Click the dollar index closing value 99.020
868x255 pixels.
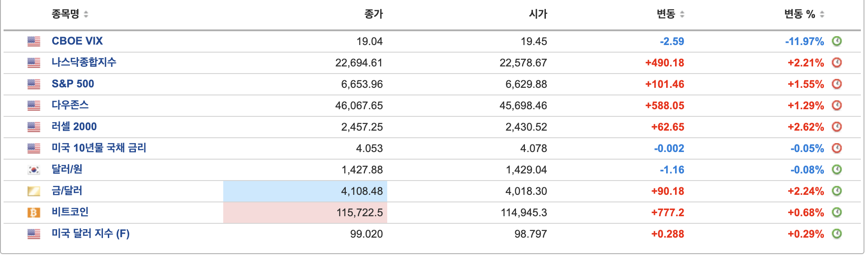pyautogui.click(x=366, y=234)
